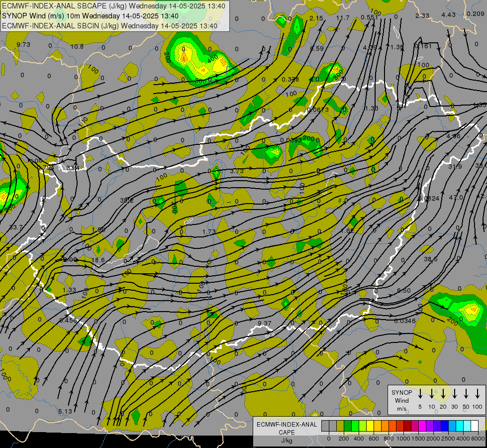Click the 600 tick label on CAPE scale
This screenshot has height=448, width=487.
coord(374,439)
